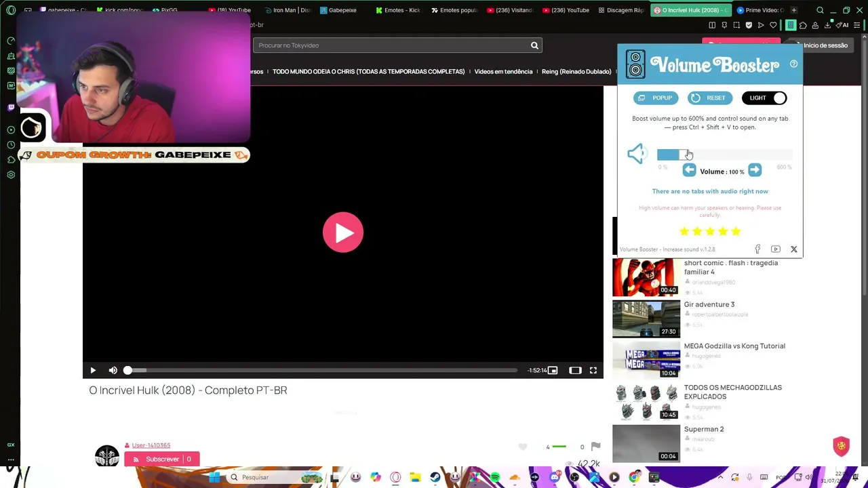Open the browser easy setup menu
This screenshot has width=868, height=488.
click(858, 25)
